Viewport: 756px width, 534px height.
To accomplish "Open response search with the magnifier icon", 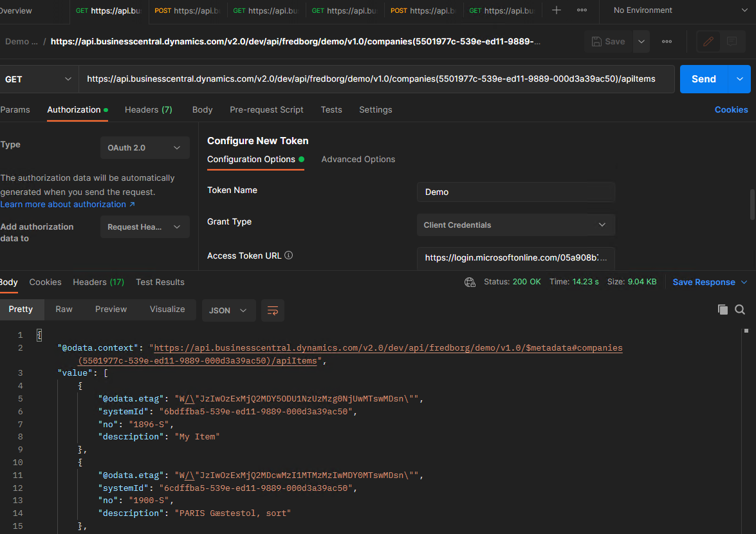I will coord(740,309).
